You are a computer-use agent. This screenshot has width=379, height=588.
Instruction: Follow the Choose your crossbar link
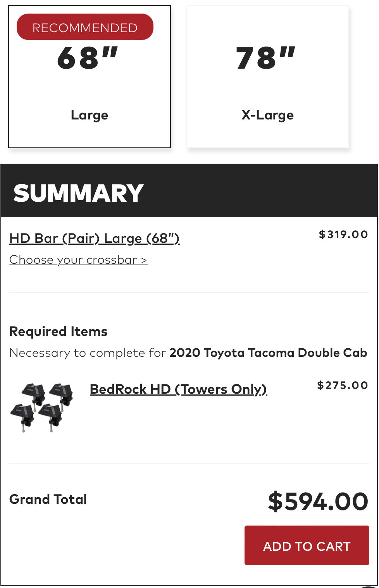tap(78, 259)
